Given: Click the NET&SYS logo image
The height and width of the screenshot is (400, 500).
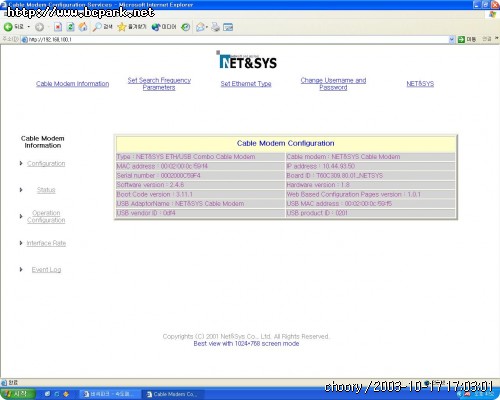Looking at the screenshot, I should [247, 60].
